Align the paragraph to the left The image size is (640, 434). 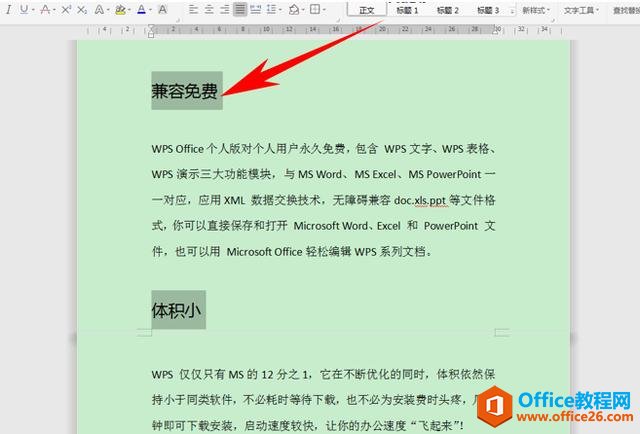(x=193, y=9)
